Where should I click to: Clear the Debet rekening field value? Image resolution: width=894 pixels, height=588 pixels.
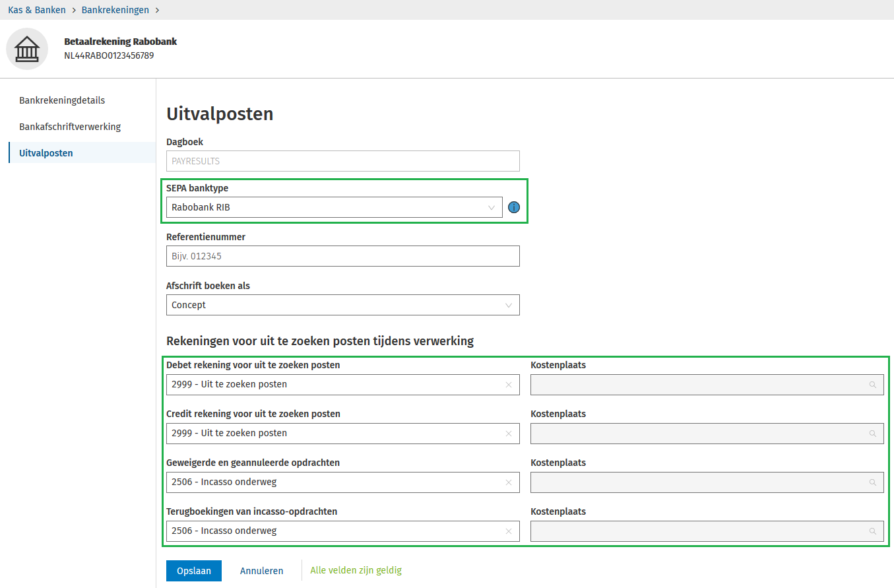[509, 385]
